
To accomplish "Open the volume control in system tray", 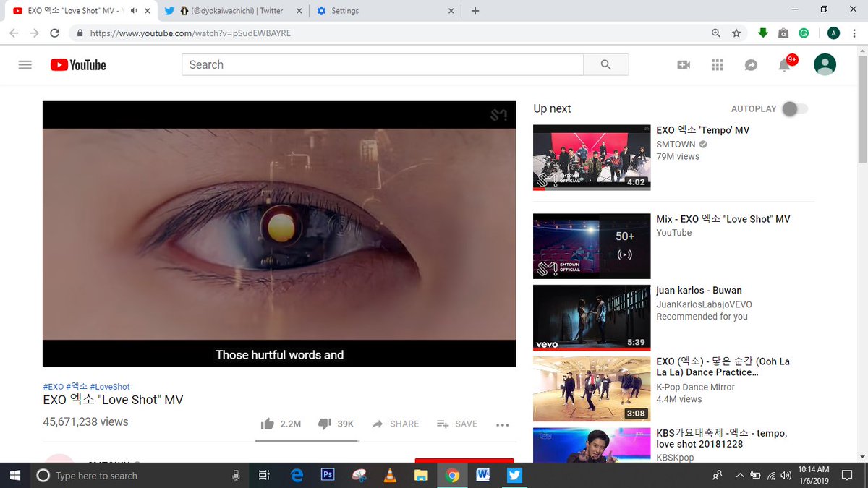I will pos(786,475).
